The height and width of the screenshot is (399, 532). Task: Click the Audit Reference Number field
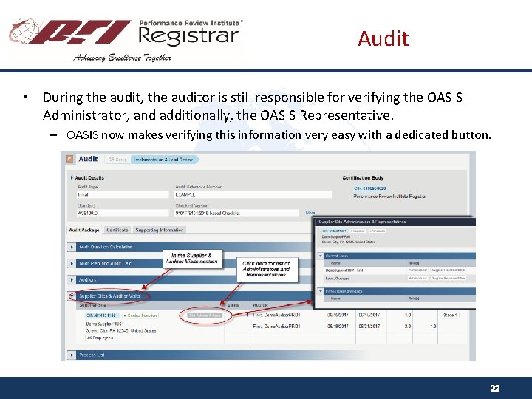coord(253,194)
